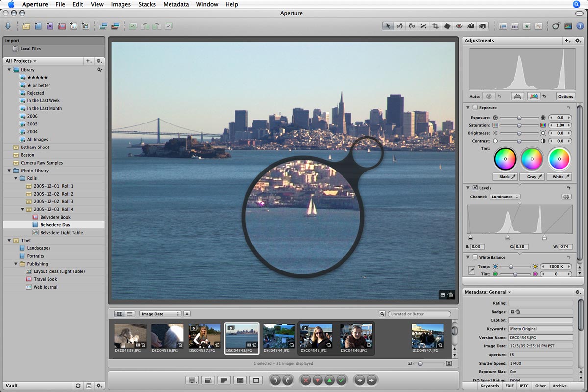Create a new project from the toolbar
This screenshot has height=392, width=588.
pyautogui.click(x=26, y=26)
